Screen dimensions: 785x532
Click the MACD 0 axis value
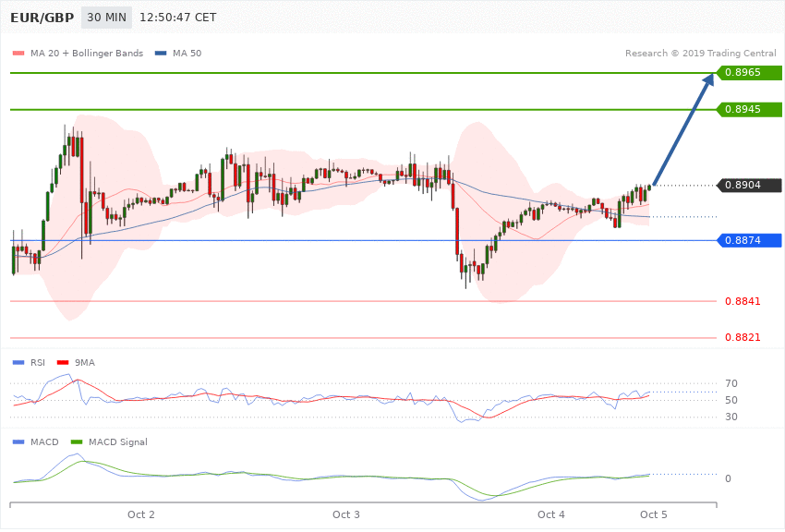click(728, 478)
